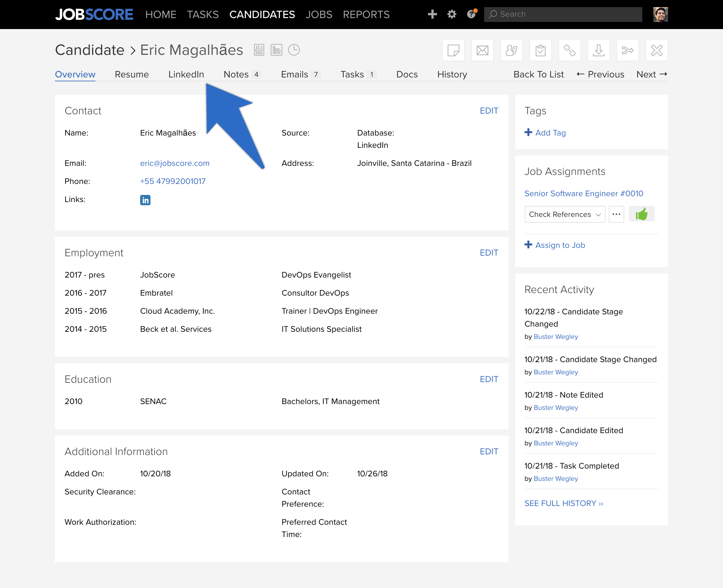
Task: Open the send email envelope icon
Action: (482, 50)
